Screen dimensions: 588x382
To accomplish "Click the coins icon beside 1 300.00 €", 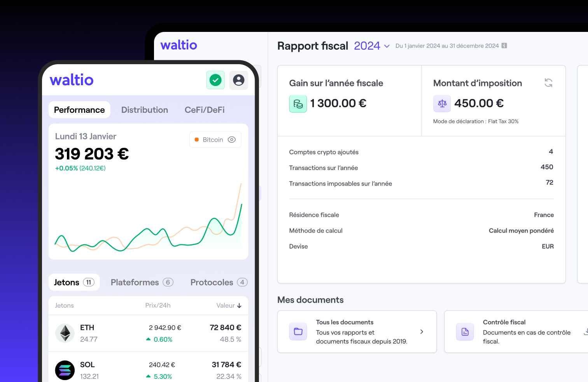I will click(x=298, y=103).
